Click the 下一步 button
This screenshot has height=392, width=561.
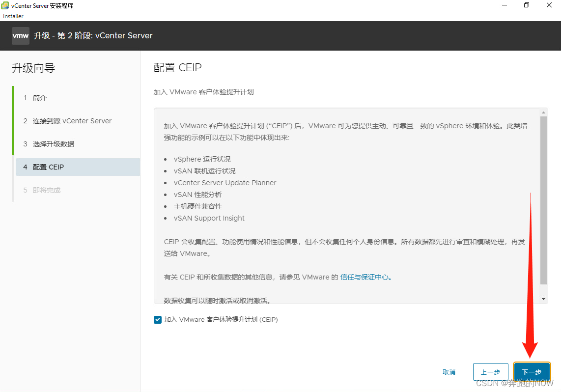tap(532, 372)
